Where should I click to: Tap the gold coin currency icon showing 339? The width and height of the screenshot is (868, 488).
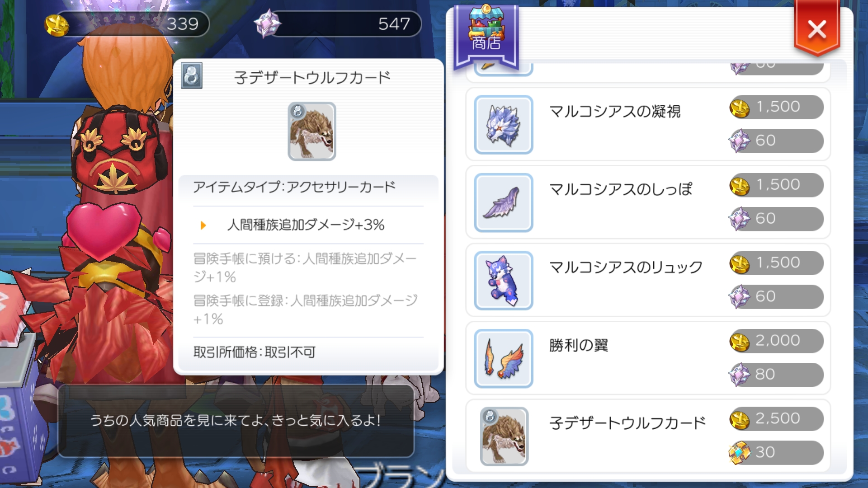click(x=57, y=24)
